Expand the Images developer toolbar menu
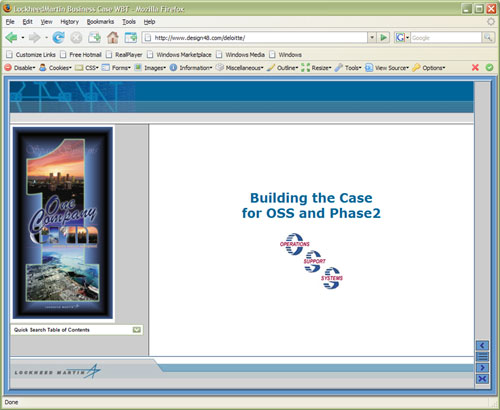Screen dimensions: 500x410 pyautogui.click(x=150, y=68)
